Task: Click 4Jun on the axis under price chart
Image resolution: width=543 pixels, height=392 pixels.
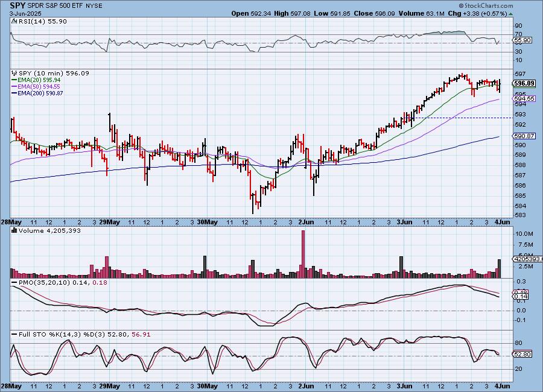Action: 502,222
